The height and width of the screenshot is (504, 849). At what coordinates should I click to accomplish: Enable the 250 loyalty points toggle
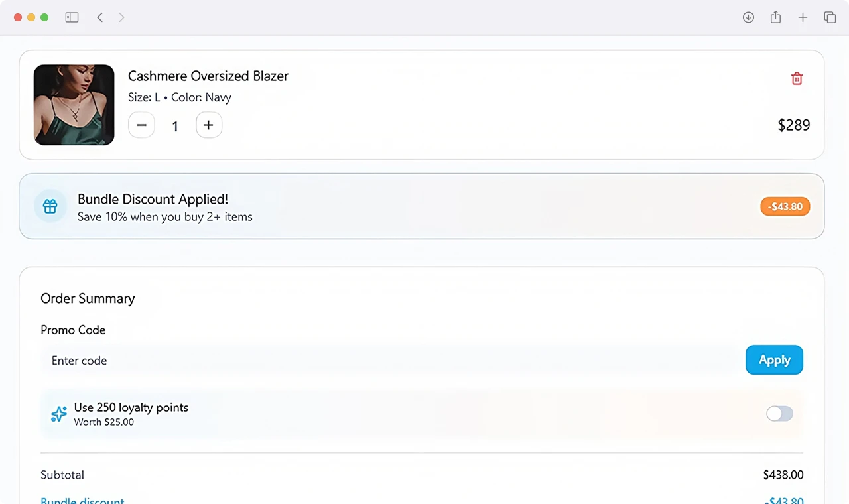point(779,414)
